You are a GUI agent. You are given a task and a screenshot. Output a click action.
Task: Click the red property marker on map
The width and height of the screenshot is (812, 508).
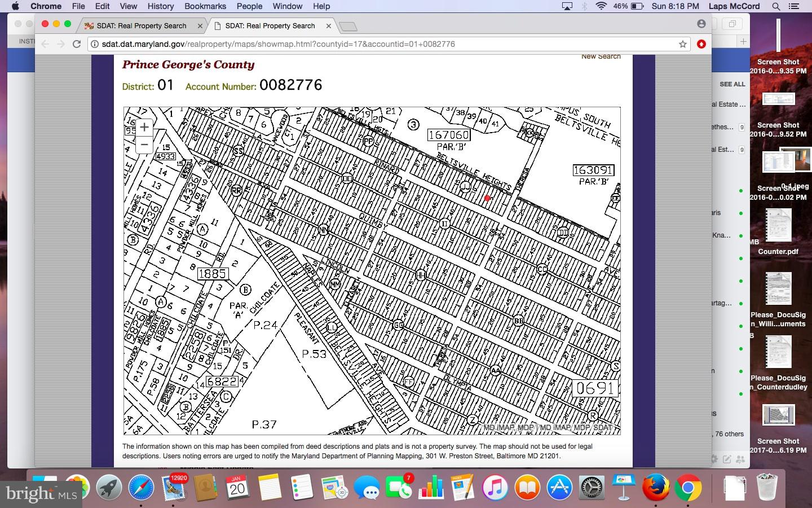[487, 198]
